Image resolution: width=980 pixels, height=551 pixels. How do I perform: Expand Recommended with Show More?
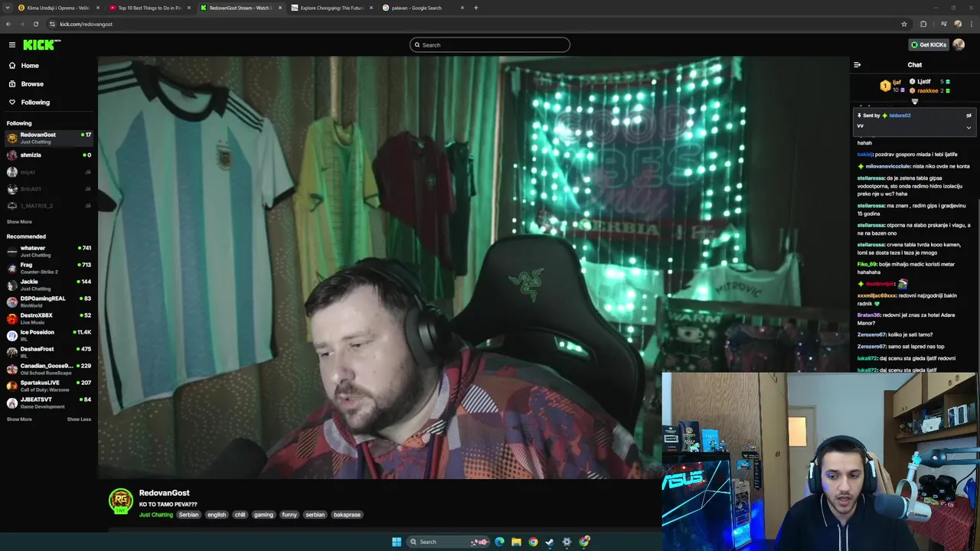pos(19,419)
